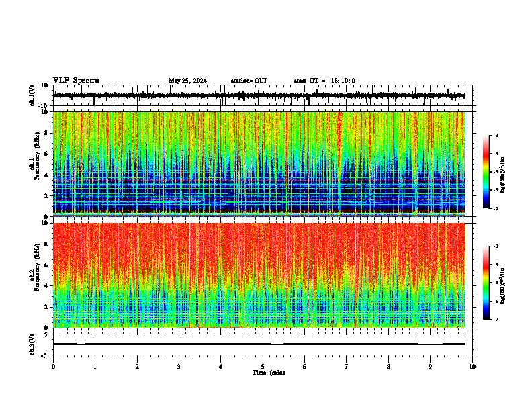Click the ch.2 color scale bar
532x411 pixels.
(x=486, y=283)
